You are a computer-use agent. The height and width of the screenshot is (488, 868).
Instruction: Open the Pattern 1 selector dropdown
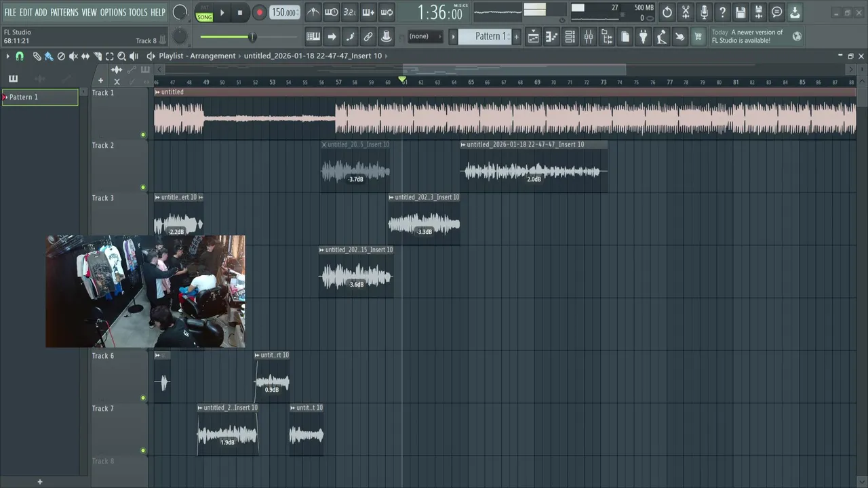[x=485, y=36]
